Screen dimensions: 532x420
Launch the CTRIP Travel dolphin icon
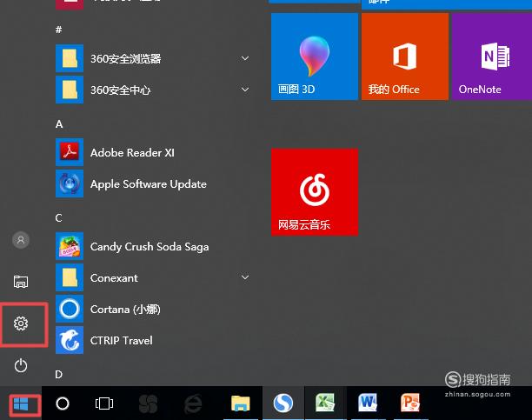pyautogui.click(x=70, y=340)
